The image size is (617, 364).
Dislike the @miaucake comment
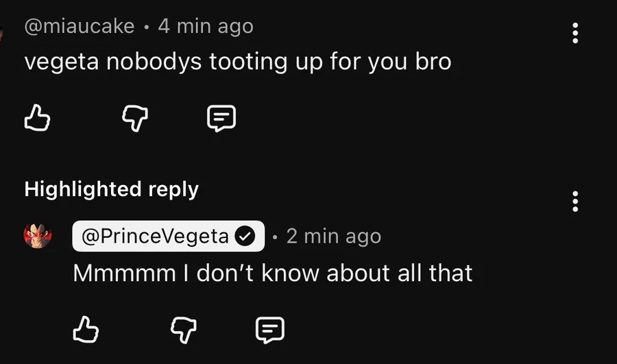tap(135, 119)
